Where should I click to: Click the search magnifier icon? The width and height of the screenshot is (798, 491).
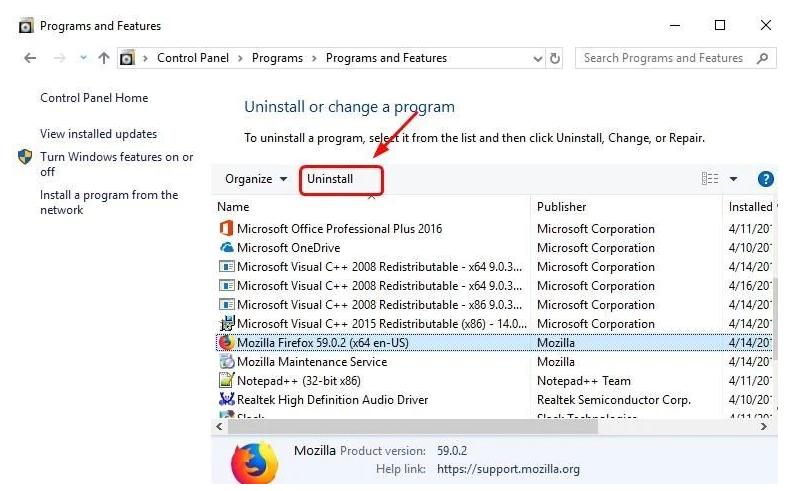[762, 58]
